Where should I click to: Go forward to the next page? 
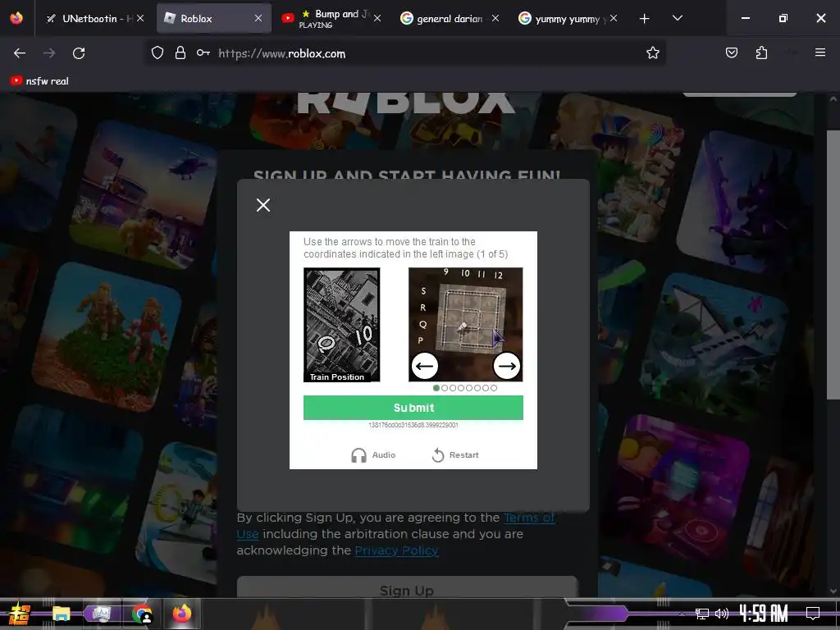[x=49, y=53]
